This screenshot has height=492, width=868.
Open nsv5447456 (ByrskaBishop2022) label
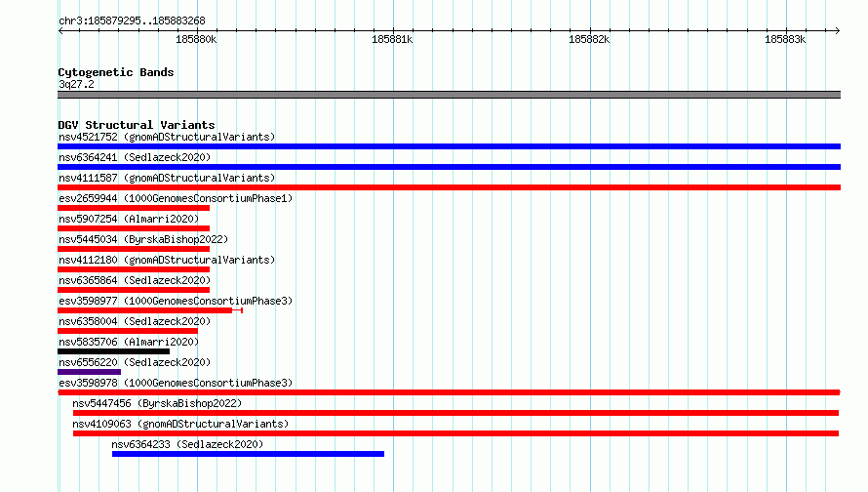(x=157, y=403)
